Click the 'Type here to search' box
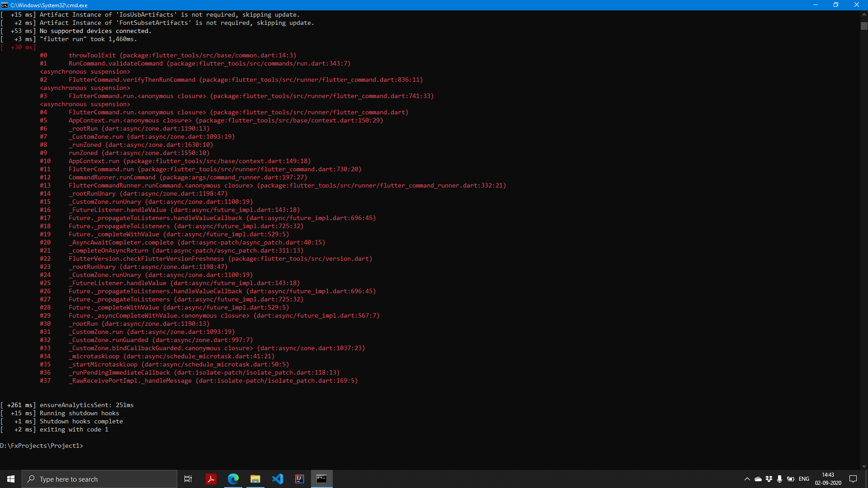Screen dimensions: 868x488 click(99, 479)
